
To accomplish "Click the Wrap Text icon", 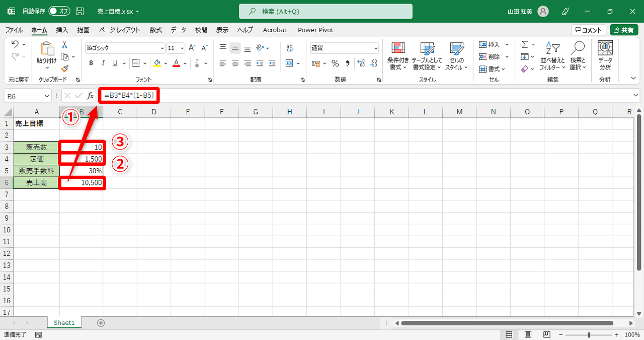I will (x=290, y=48).
